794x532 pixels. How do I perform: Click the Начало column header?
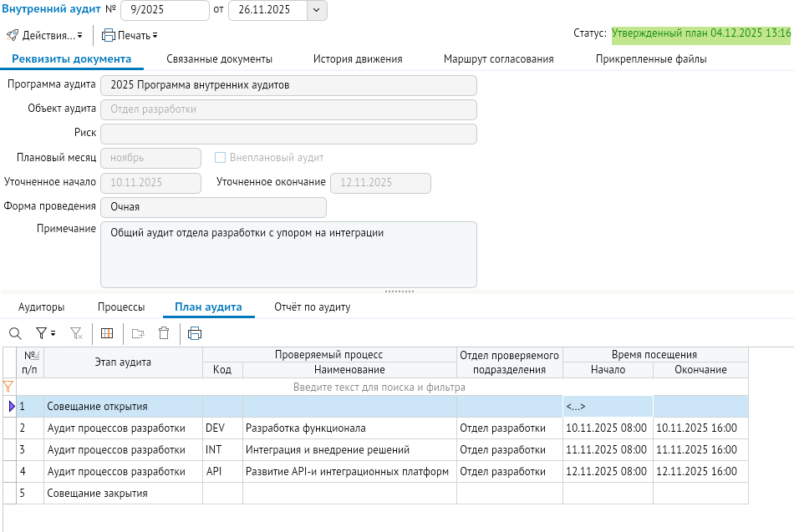[x=608, y=370]
